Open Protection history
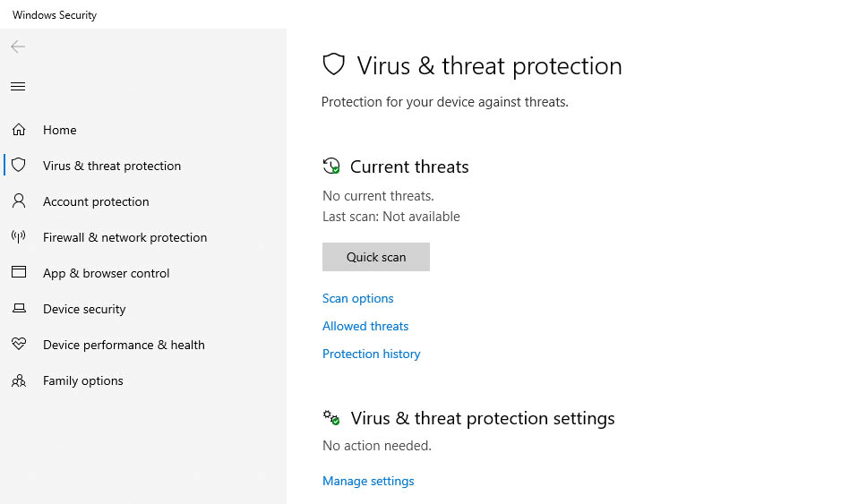This screenshot has width=841, height=504. 372,354
